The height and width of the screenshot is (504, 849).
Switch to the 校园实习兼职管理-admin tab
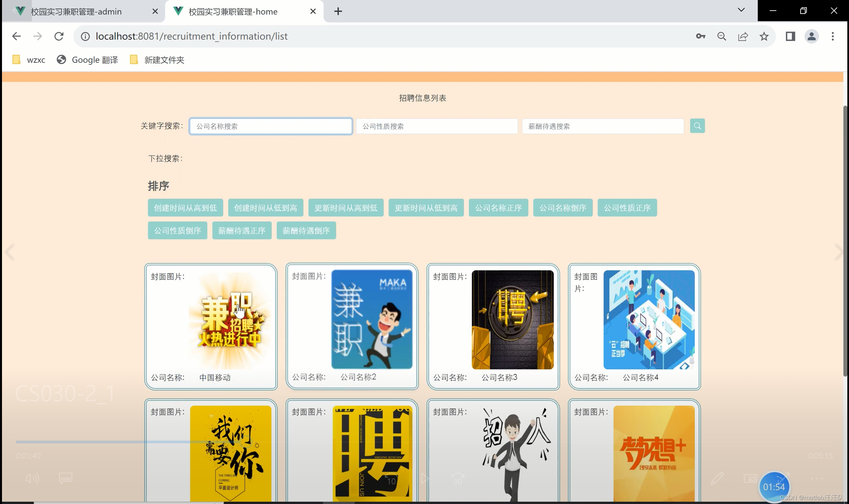pos(76,12)
